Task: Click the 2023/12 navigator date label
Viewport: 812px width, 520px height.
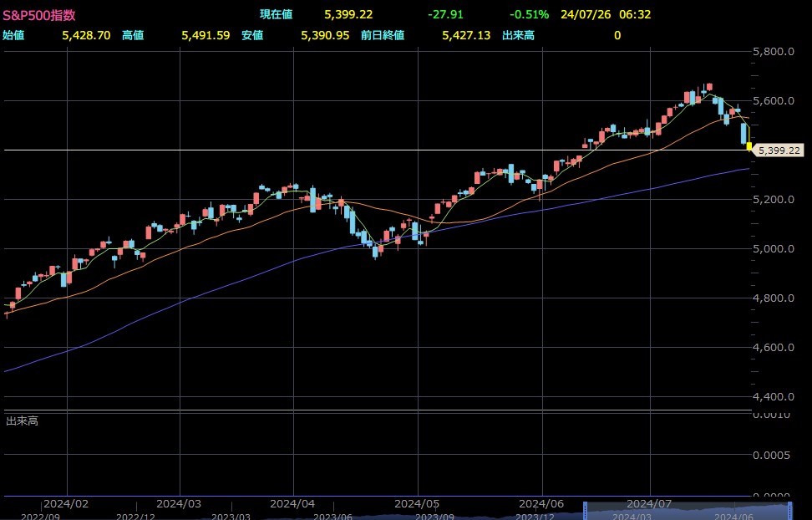Action: [535, 517]
